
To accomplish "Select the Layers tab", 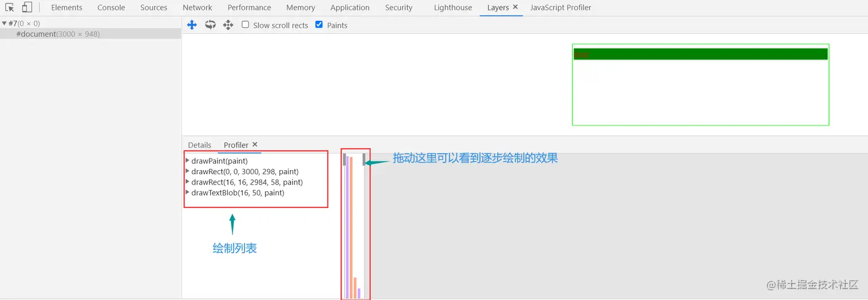I will 498,7.
